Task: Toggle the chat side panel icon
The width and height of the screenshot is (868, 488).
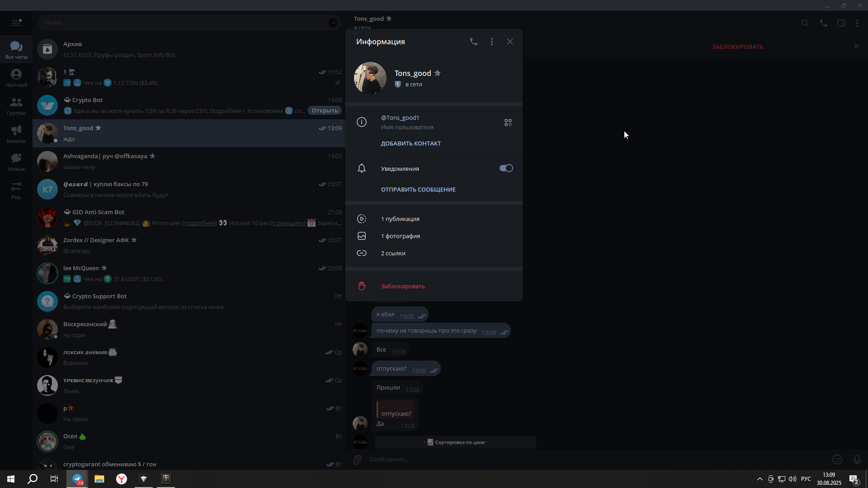Action: click(841, 23)
